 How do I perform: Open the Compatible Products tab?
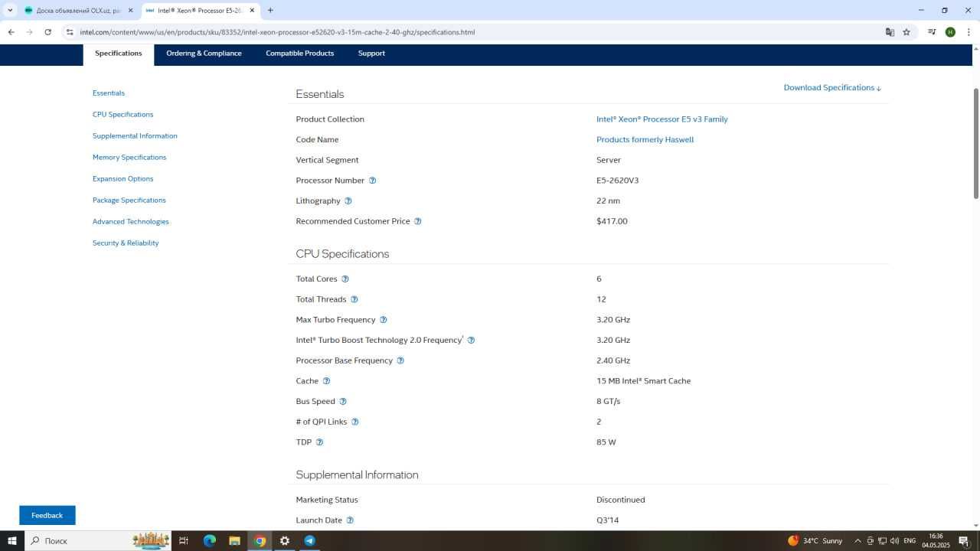[299, 54]
